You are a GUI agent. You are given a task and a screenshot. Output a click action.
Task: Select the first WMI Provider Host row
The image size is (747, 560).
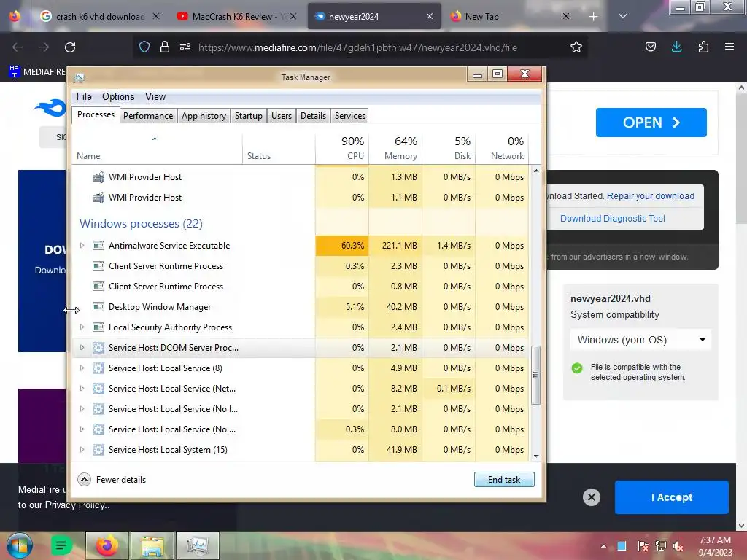[x=300, y=176]
